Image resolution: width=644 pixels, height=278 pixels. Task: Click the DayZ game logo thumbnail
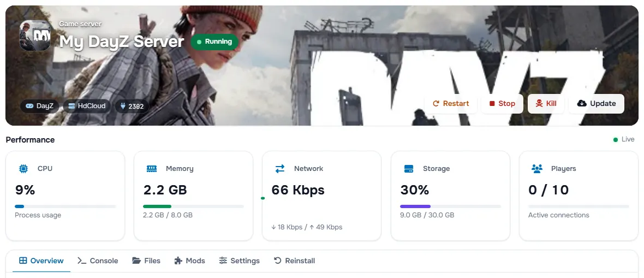(x=35, y=36)
